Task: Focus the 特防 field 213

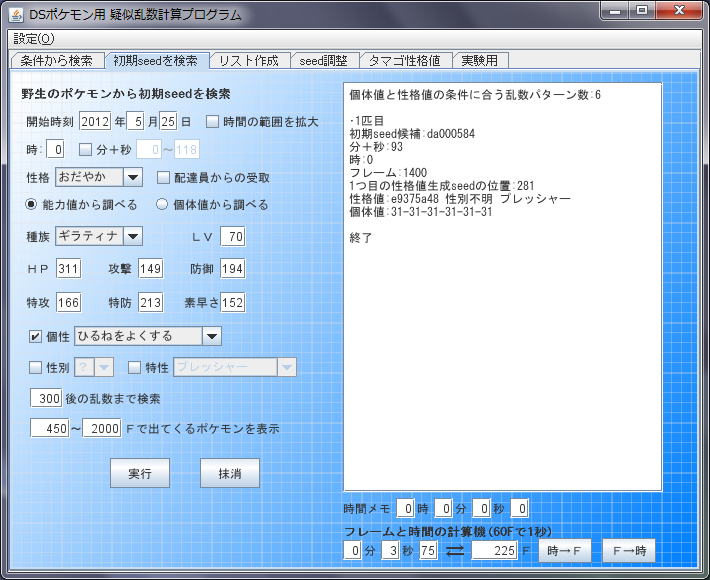Action: pyautogui.click(x=151, y=302)
